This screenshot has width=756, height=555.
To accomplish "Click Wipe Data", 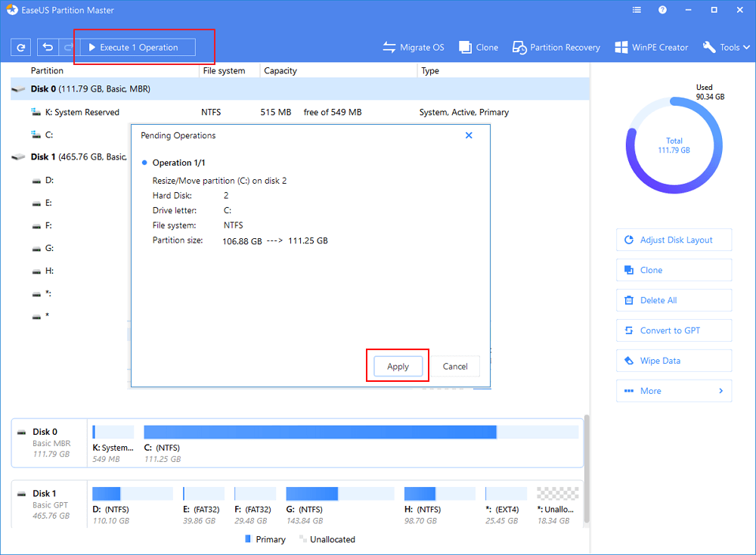I will tap(674, 361).
